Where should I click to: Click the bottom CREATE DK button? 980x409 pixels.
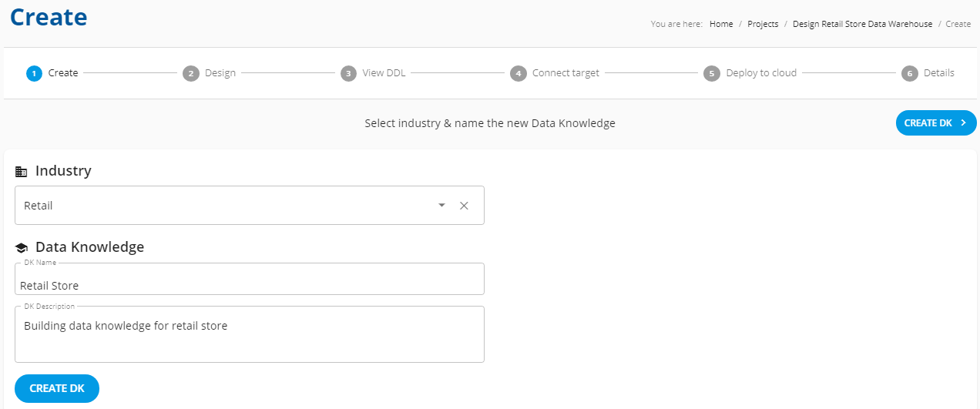[x=57, y=388]
